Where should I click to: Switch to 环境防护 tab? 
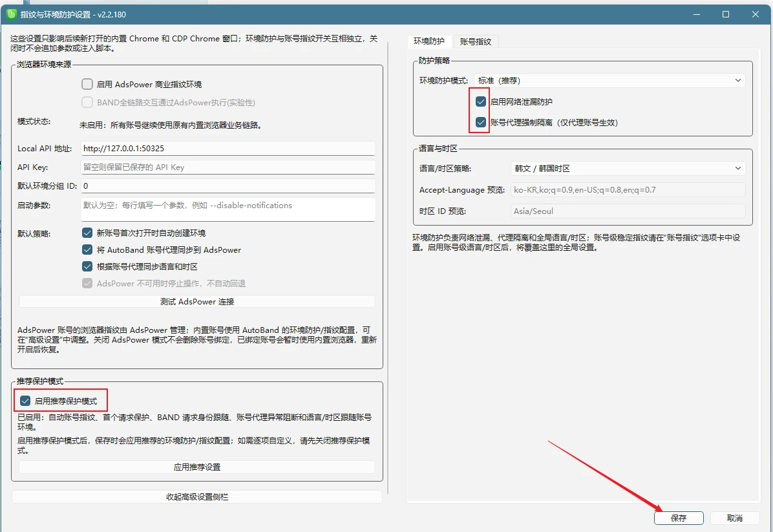(429, 41)
